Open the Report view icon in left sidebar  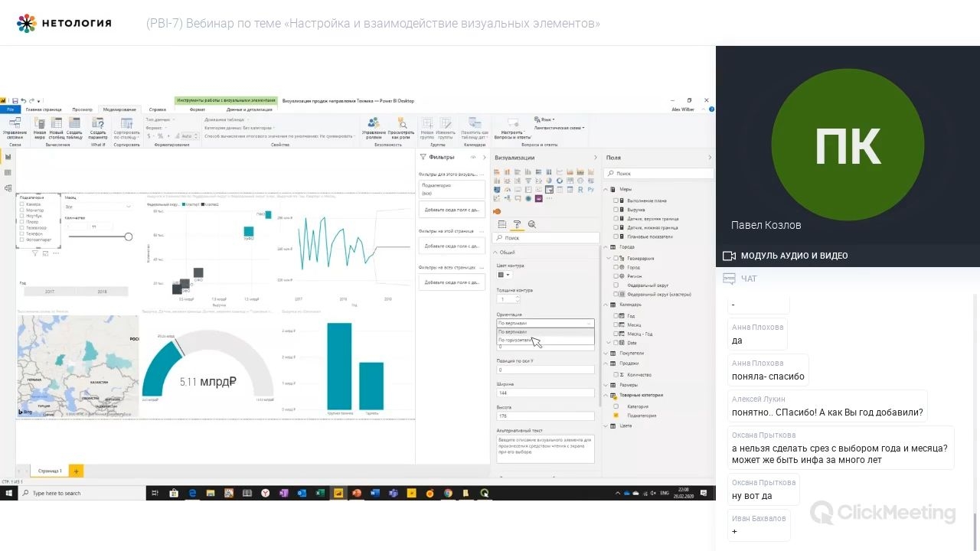pos(8,157)
